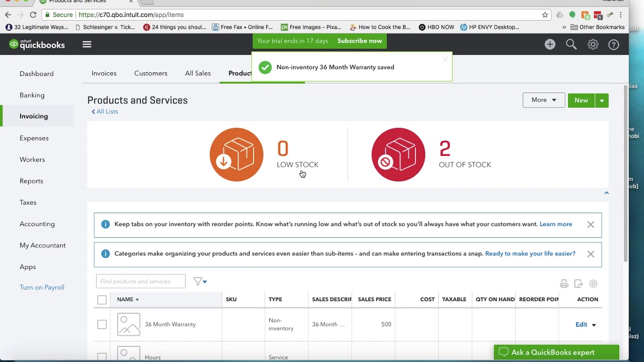Image resolution: width=644 pixels, height=362 pixels.
Task: Open Free Images Pixabay bookmark
Action: [x=311, y=27]
